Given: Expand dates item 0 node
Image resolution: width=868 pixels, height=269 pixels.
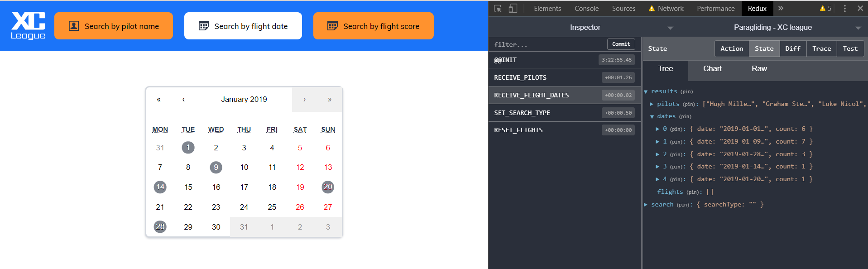Looking at the screenshot, I should [x=657, y=129].
